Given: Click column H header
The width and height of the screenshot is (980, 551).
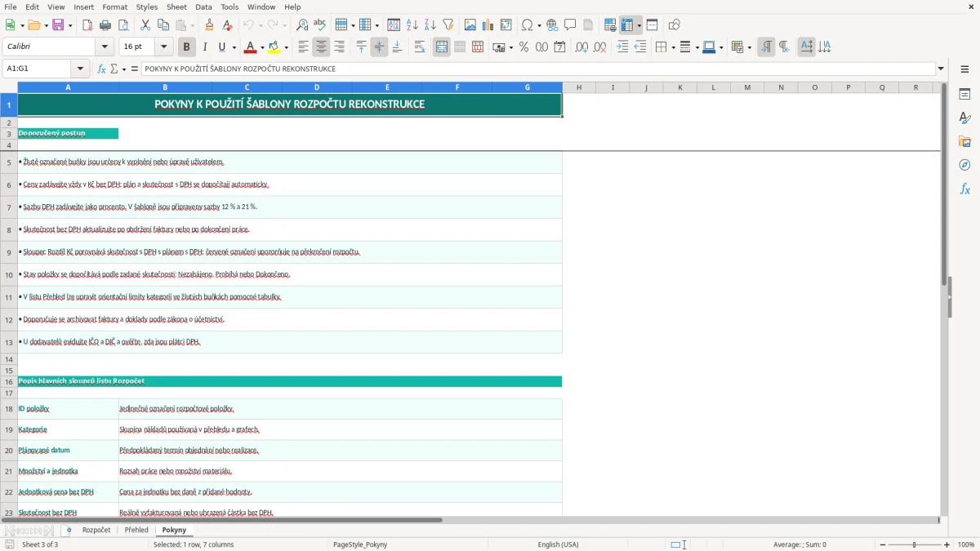Looking at the screenshot, I should (x=579, y=87).
